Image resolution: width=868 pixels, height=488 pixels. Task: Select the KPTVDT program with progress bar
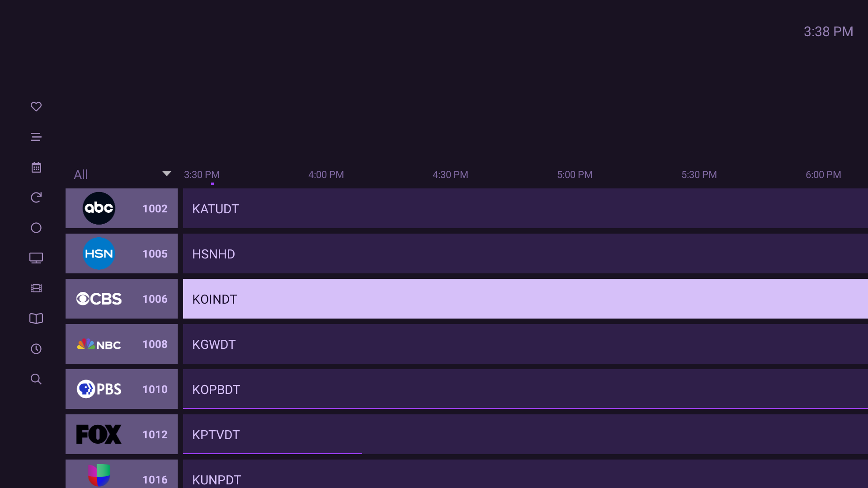524,434
